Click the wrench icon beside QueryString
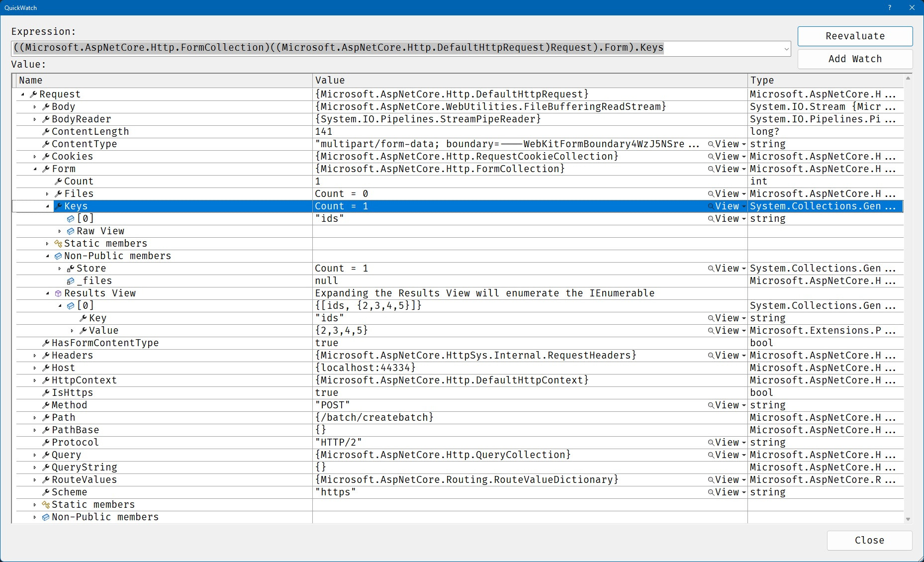 (46, 468)
